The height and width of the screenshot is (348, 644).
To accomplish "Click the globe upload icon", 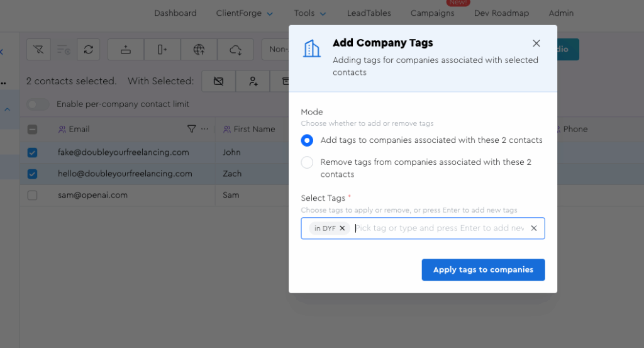I will coord(199,50).
